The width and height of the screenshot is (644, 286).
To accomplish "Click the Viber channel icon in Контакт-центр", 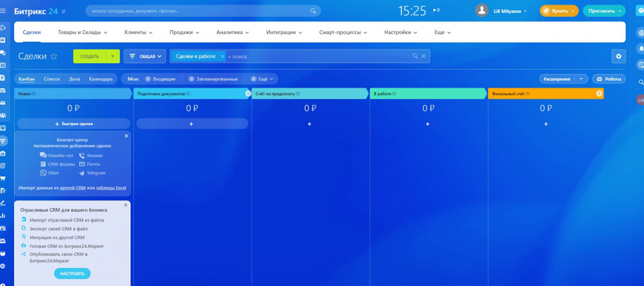I will [x=43, y=173].
